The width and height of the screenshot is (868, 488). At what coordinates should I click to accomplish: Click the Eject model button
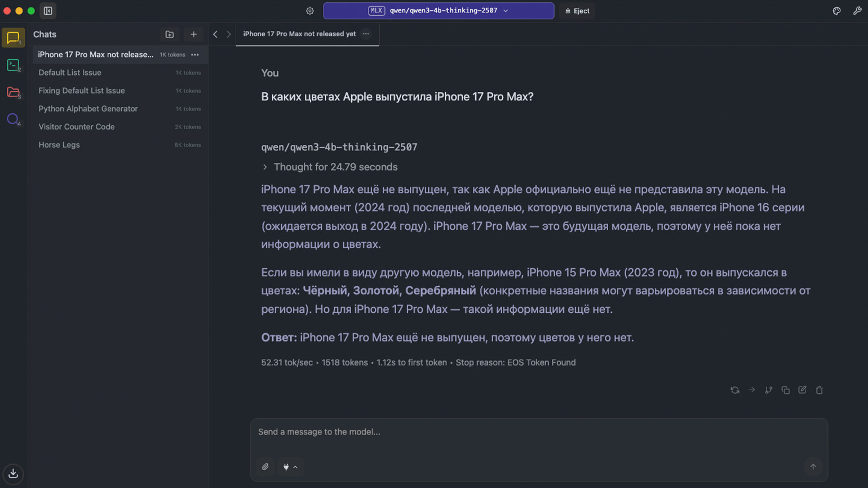coord(577,11)
